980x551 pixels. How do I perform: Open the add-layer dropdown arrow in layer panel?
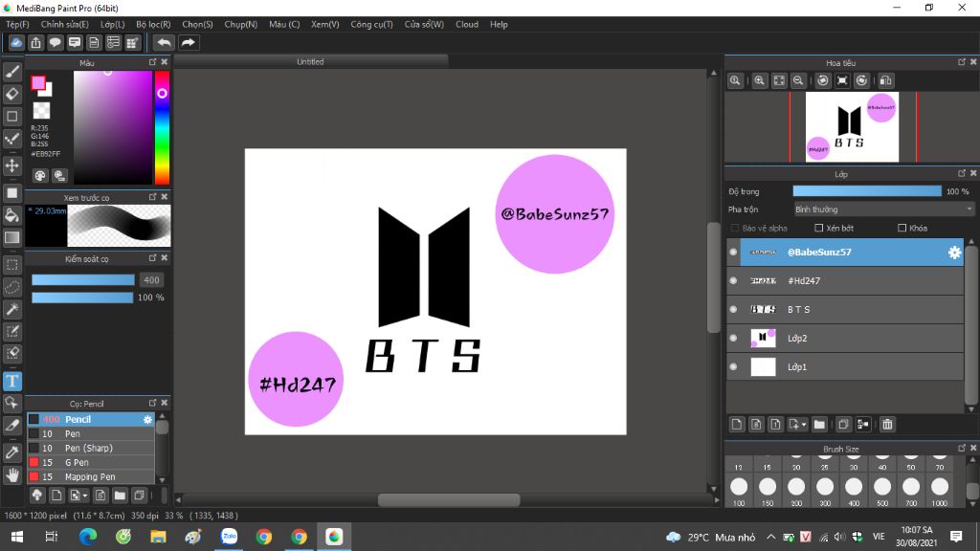804,425
